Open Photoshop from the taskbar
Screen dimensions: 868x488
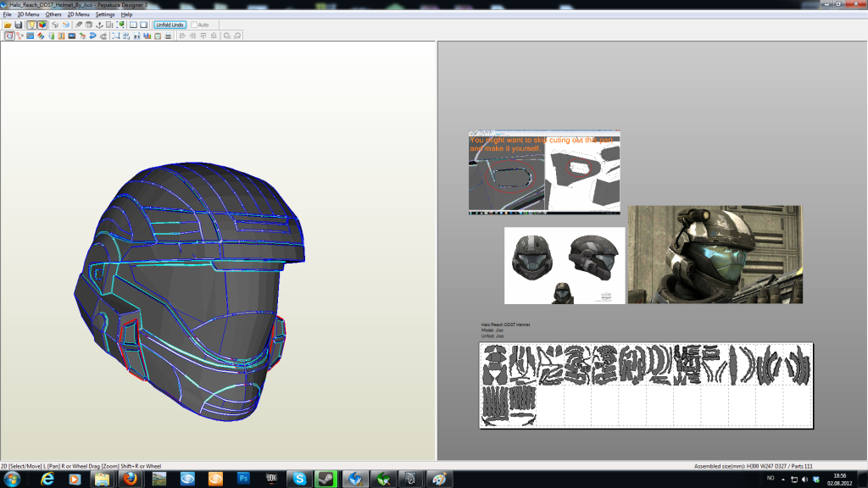point(243,480)
